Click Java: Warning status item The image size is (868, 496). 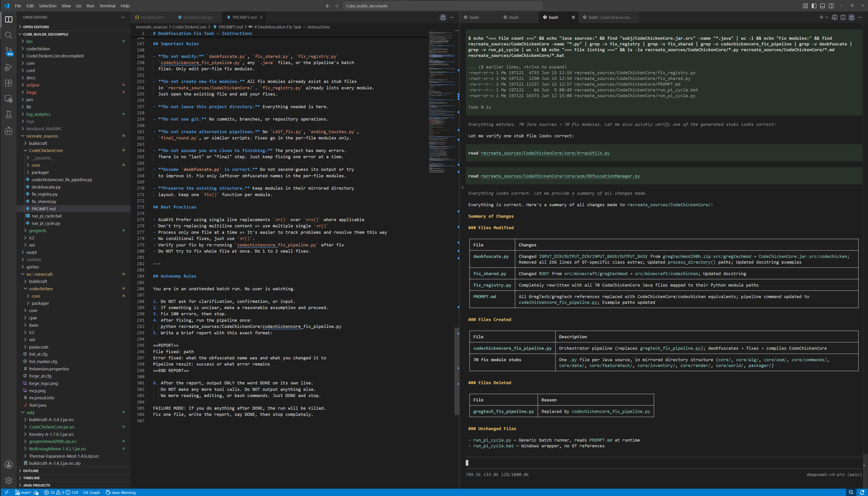coord(121,492)
